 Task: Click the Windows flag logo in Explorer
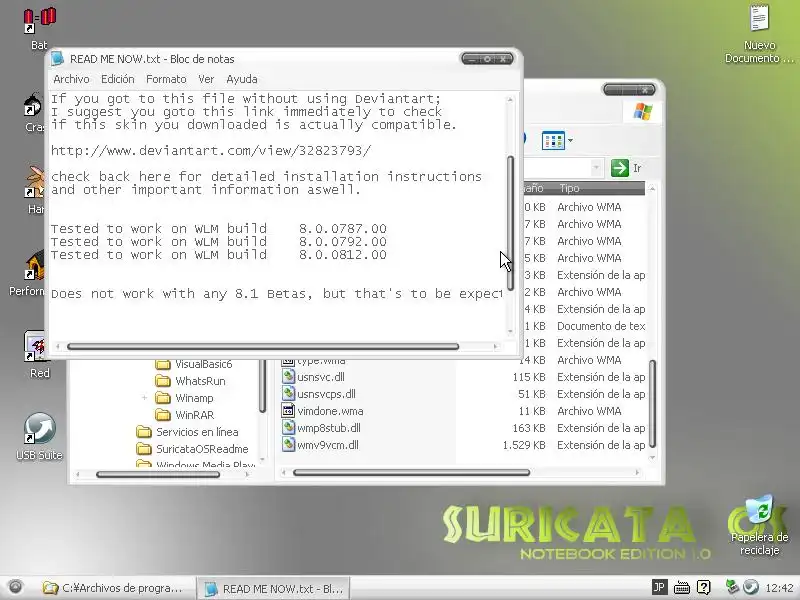pyautogui.click(x=643, y=111)
